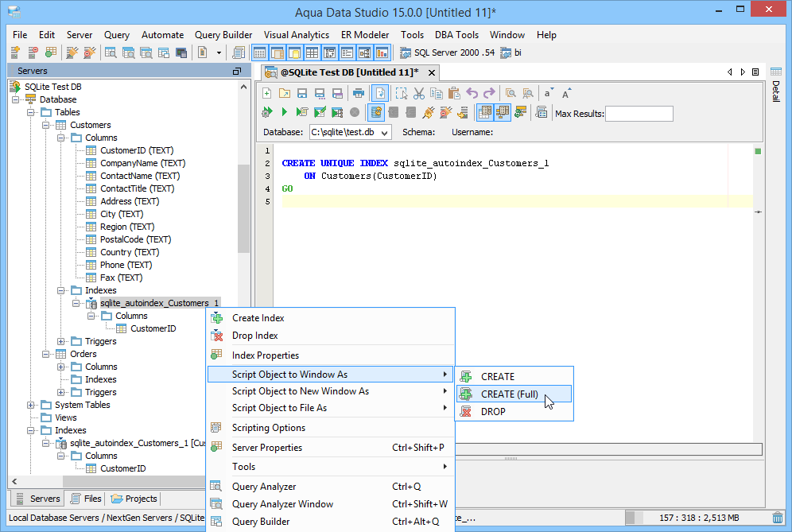Click the Open file folder icon
The width and height of the screenshot is (792, 532).
click(285, 94)
